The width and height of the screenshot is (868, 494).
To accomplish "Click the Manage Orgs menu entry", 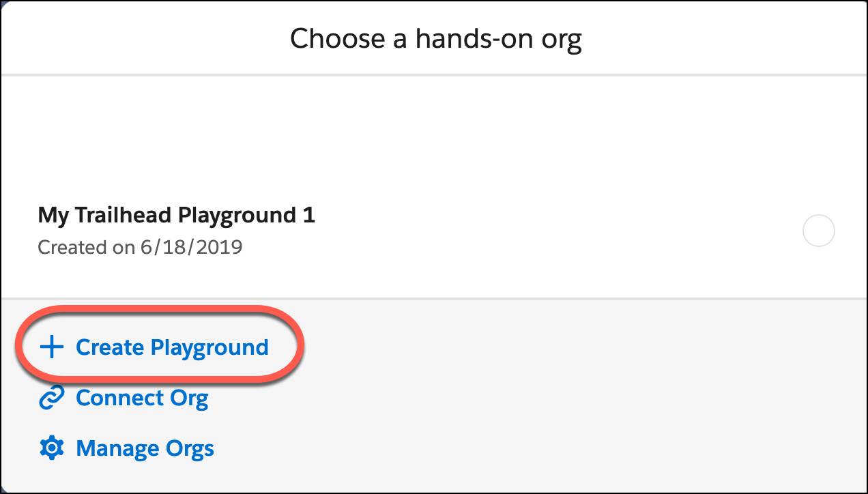I will click(x=145, y=448).
